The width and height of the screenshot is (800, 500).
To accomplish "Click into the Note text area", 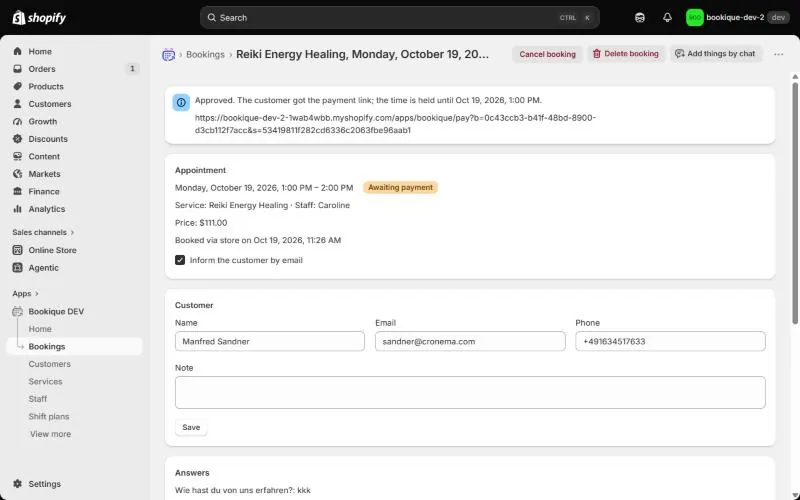I will (x=470, y=392).
